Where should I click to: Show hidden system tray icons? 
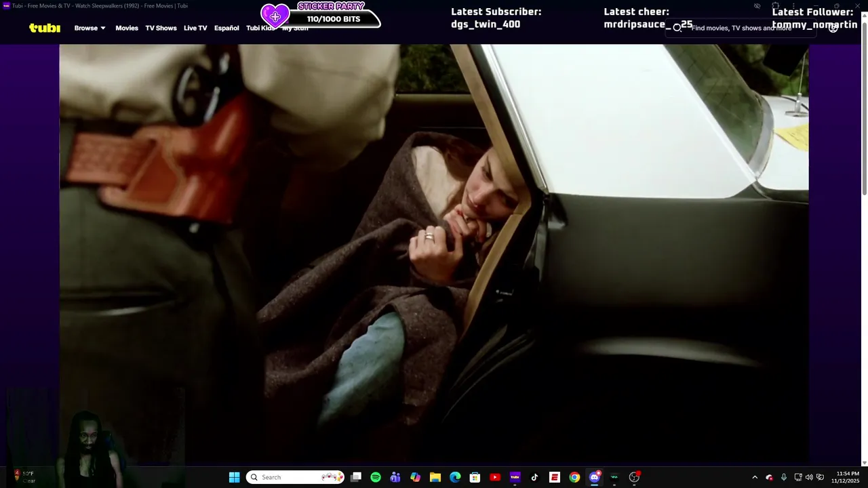755,477
